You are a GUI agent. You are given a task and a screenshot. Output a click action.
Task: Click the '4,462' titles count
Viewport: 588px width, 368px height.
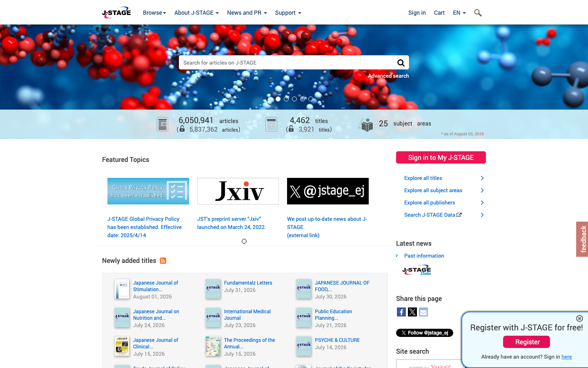300,120
